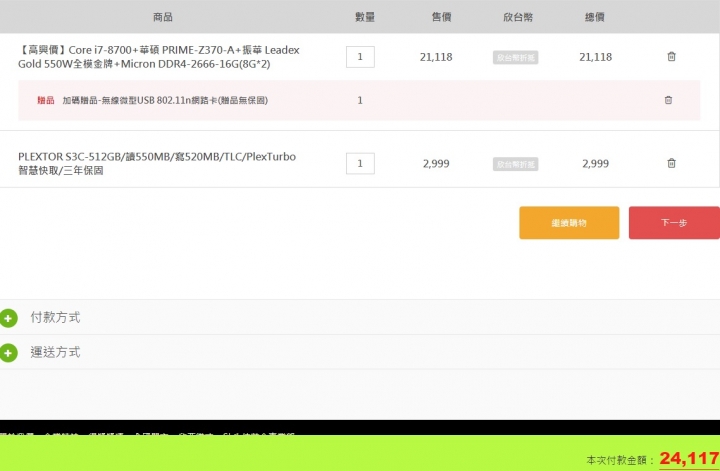Click the 21,118 value under 售價 column

[x=436, y=57]
